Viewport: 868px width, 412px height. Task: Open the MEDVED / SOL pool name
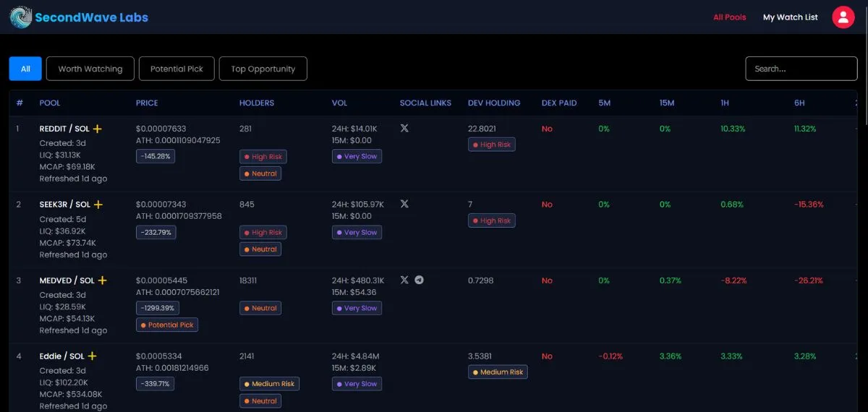(x=67, y=280)
